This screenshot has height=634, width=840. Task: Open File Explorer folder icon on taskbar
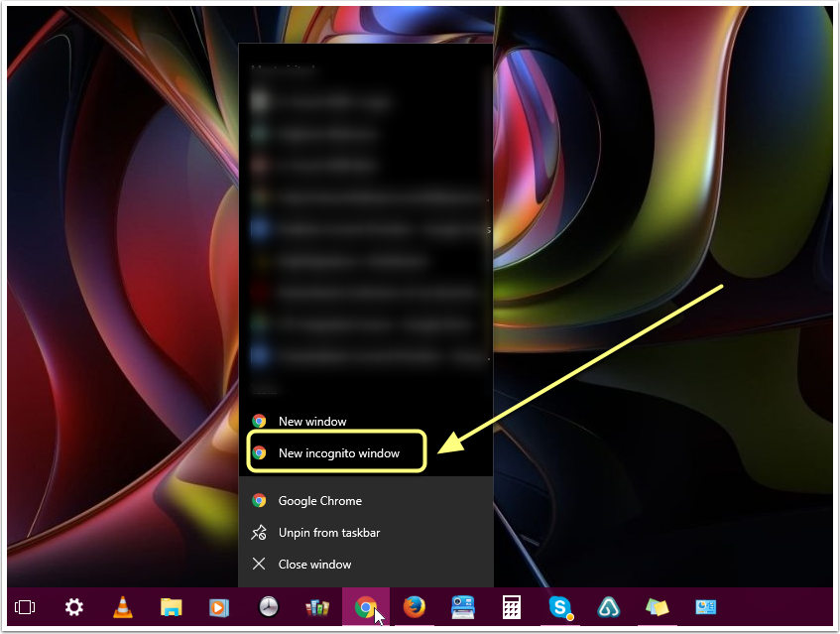(x=172, y=607)
